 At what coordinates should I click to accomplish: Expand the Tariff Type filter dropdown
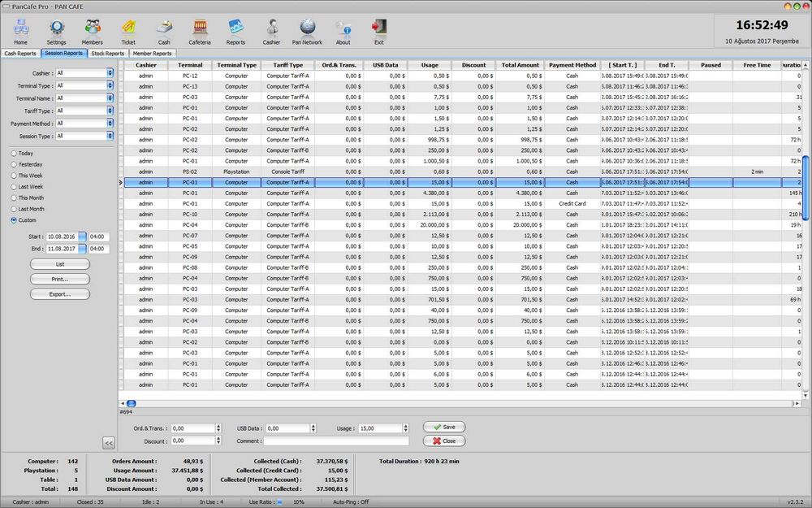pos(110,111)
